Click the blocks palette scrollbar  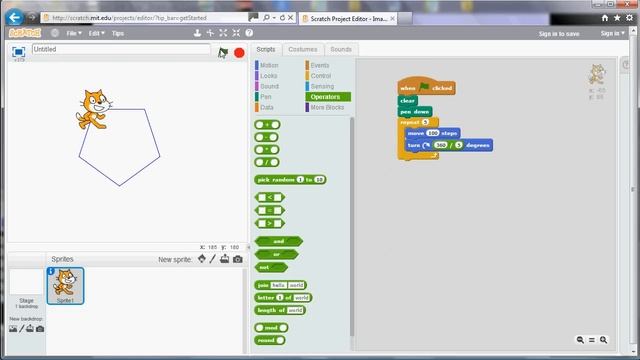pos(352,227)
